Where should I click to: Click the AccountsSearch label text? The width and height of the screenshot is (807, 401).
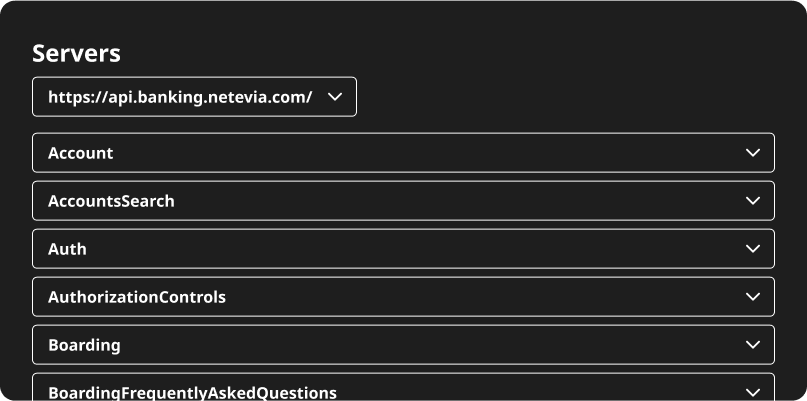click(x=111, y=201)
